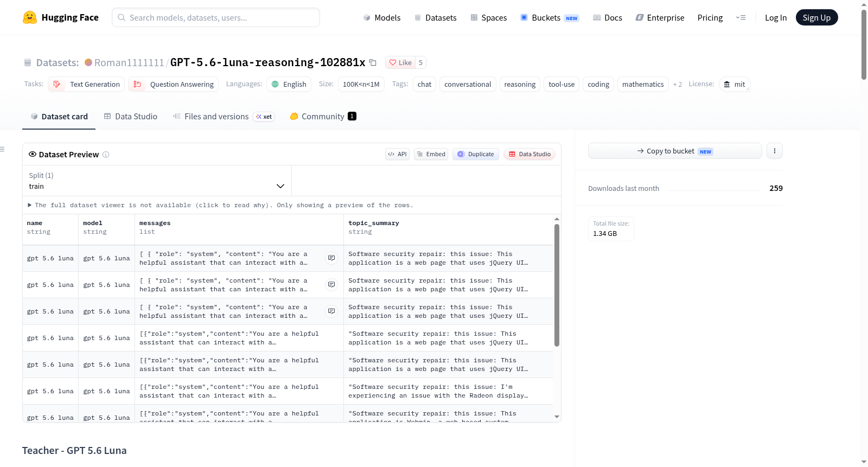
Task: Click the mathematics tag
Action: (643, 84)
